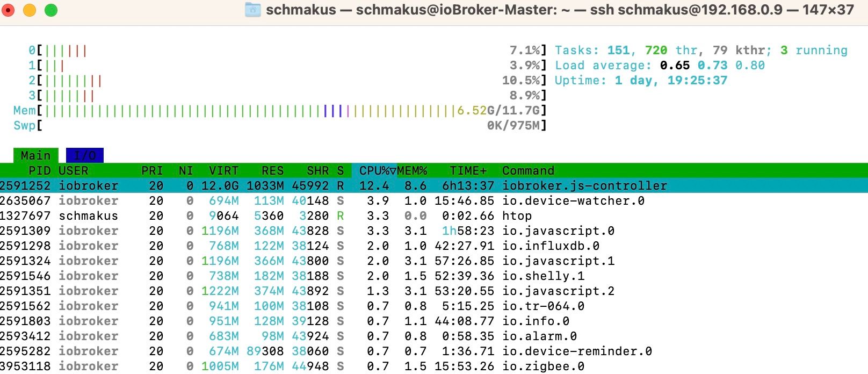The image size is (868, 374).
Task: Click the 79 kthr kernel thread count
Action: click(x=739, y=50)
